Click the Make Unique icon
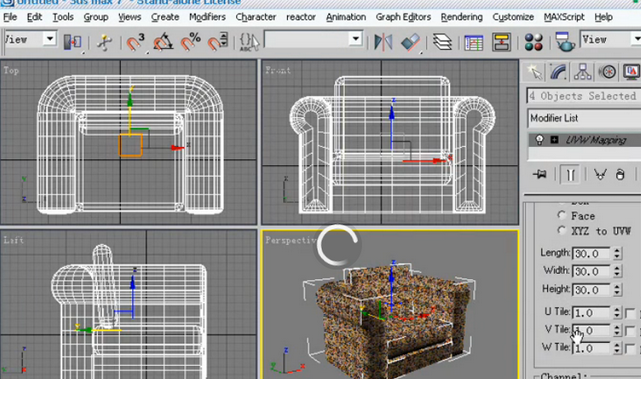 click(600, 175)
